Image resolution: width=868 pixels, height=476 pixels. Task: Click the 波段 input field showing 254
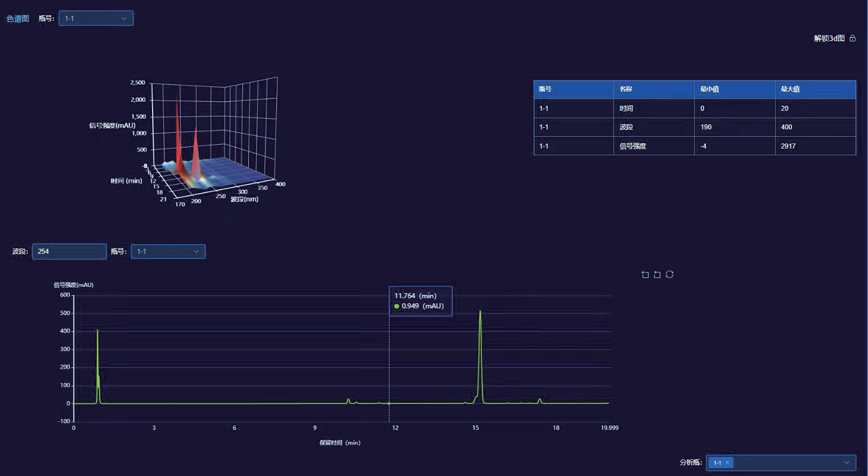69,252
